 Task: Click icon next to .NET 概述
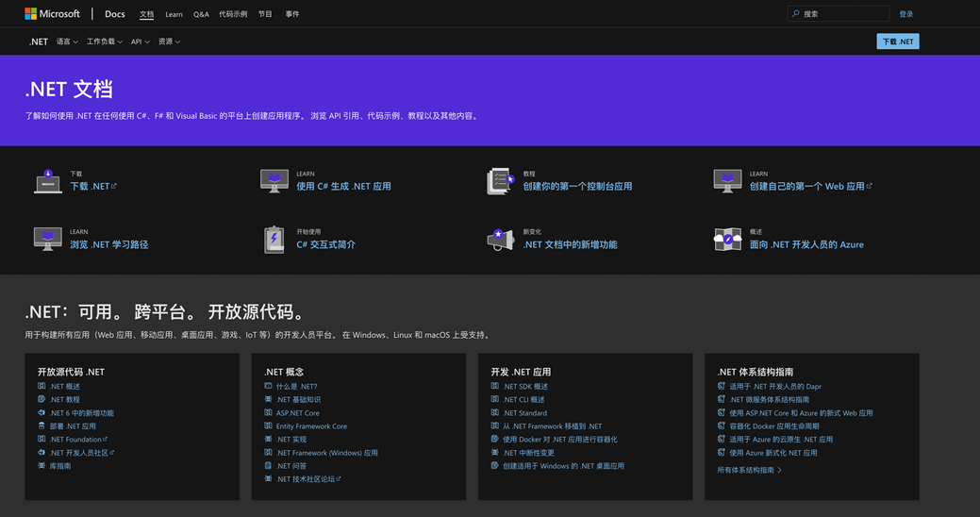click(42, 387)
